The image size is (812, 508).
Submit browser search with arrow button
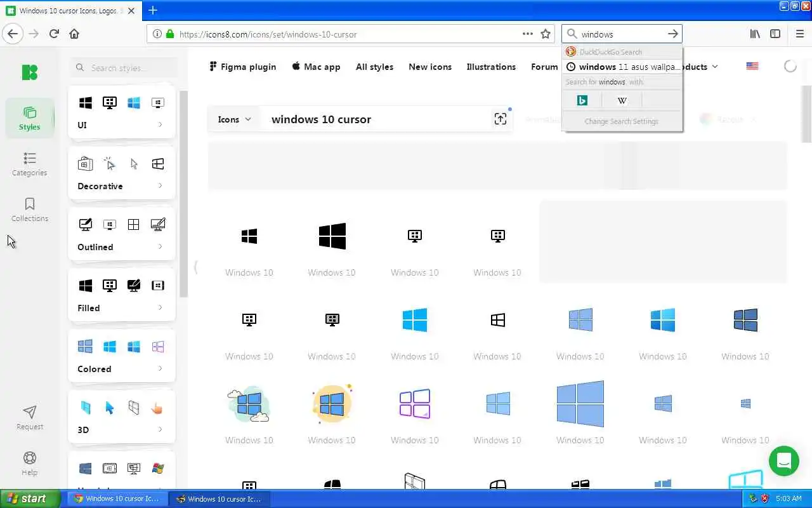[x=673, y=34]
